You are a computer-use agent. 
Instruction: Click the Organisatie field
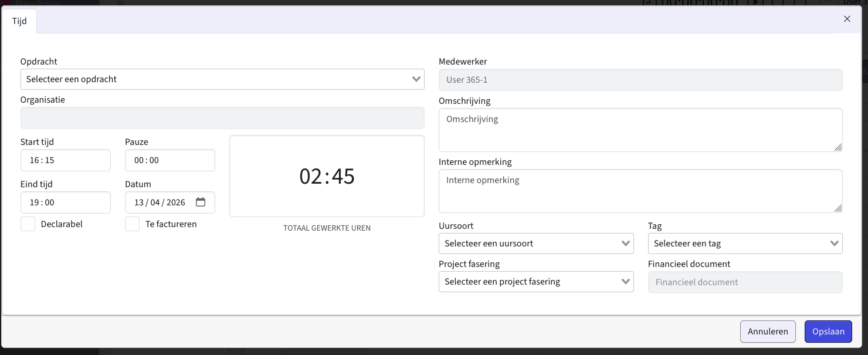[x=222, y=118]
